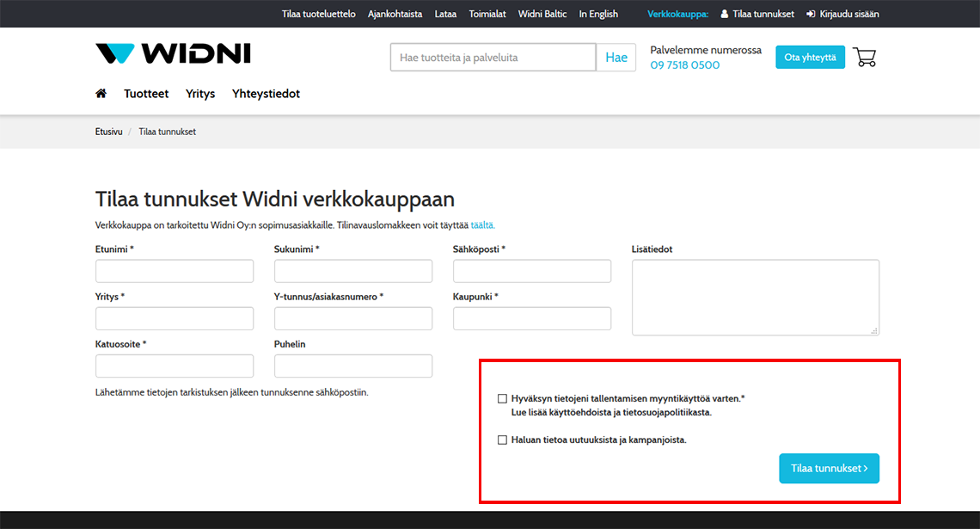The height and width of the screenshot is (529, 980).
Task: Follow the täältä link
Action: 482,225
